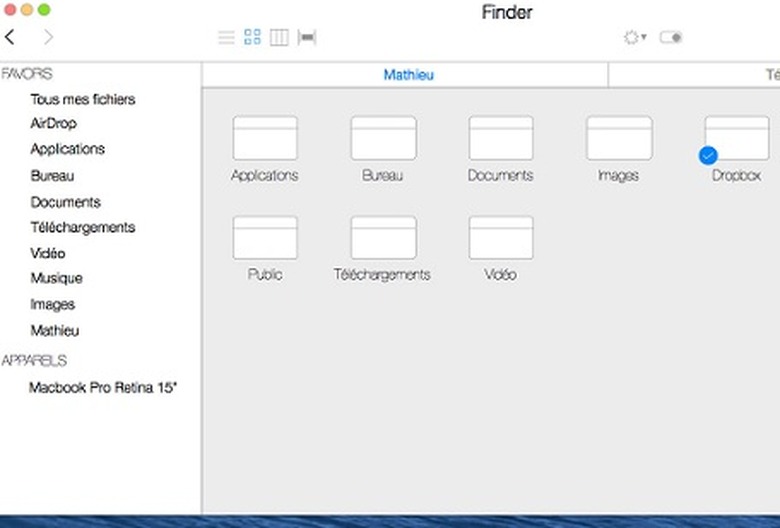Screen dimensions: 780x528
Task: Click the Public folder name label
Action: click(x=265, y=274)
